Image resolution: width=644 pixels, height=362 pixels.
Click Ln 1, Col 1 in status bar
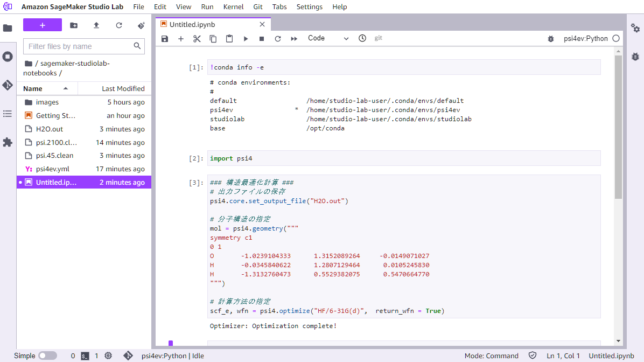563,356
